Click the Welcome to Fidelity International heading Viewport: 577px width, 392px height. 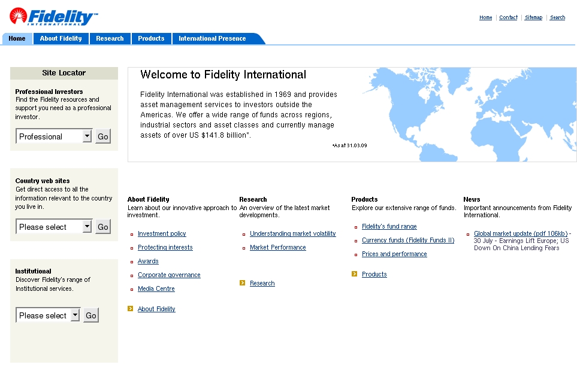[x=223, y=75]
